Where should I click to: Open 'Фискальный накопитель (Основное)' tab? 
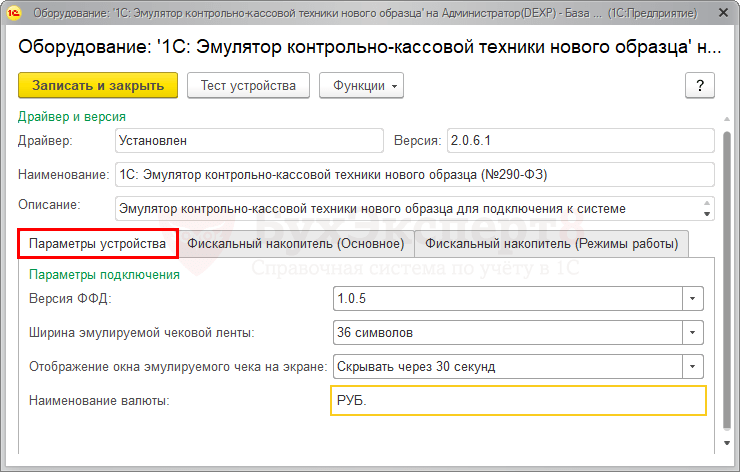click(x=296, y=244)
